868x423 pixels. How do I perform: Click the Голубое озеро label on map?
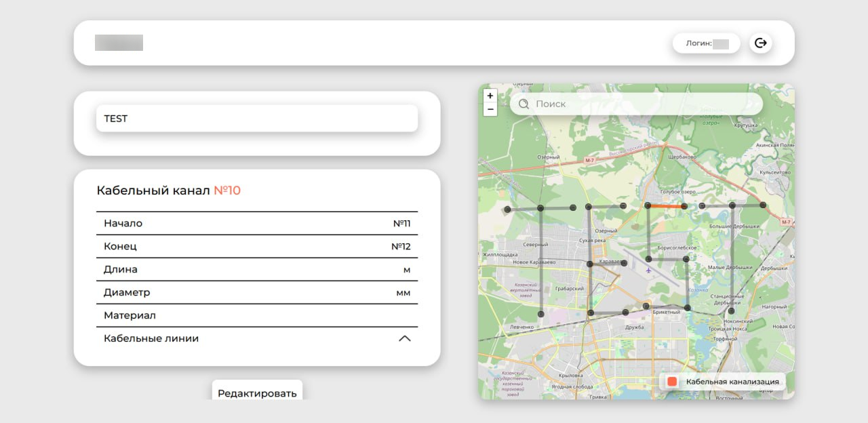click(677, 193)
